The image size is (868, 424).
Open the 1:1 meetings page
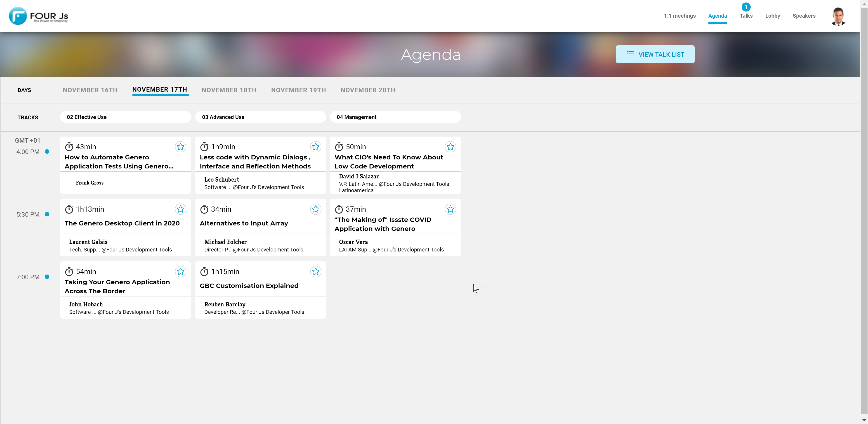coord(680,16)
